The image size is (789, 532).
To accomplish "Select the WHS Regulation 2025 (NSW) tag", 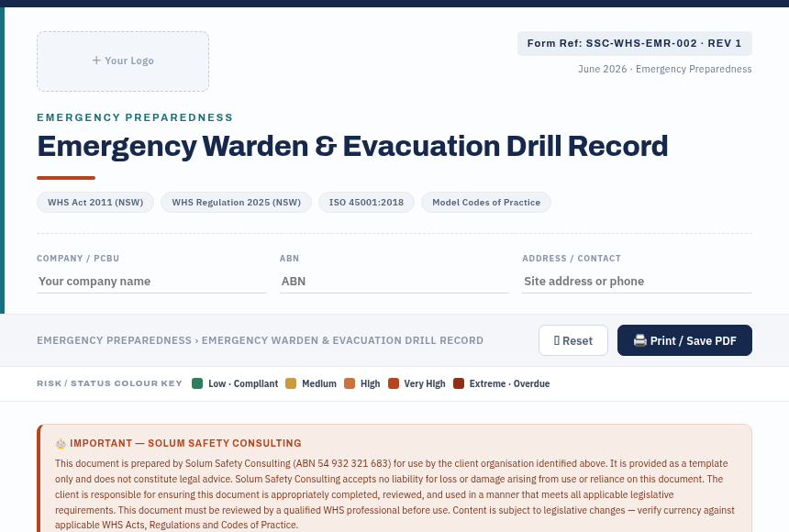I will 236,203.
